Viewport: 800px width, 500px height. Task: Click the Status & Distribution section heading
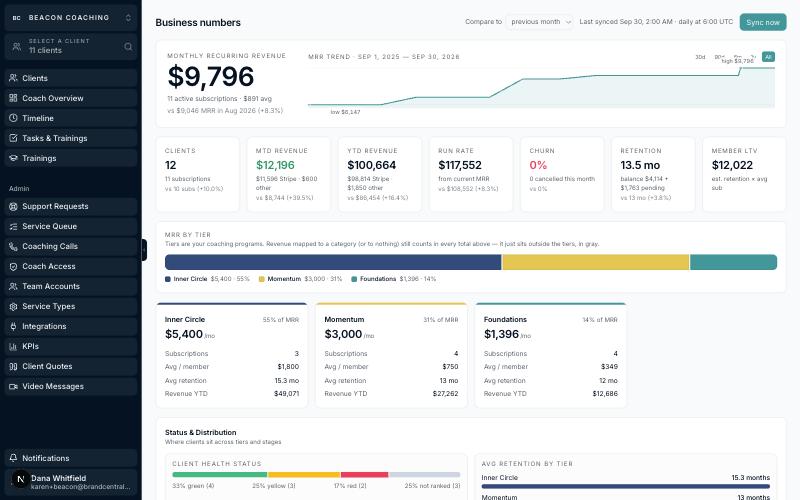pyautogui.click(x=201, y=433)
